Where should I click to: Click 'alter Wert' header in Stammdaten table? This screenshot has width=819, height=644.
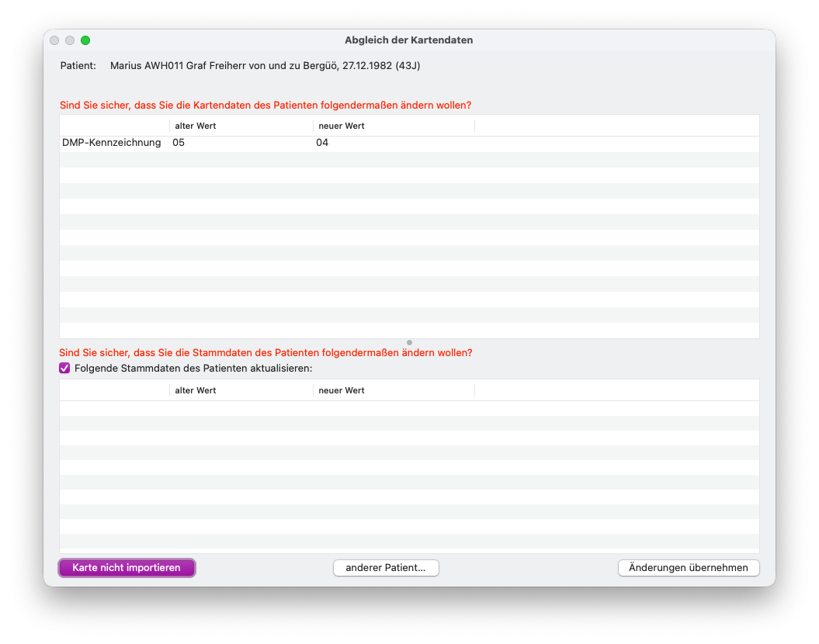(x=196, y=390)
